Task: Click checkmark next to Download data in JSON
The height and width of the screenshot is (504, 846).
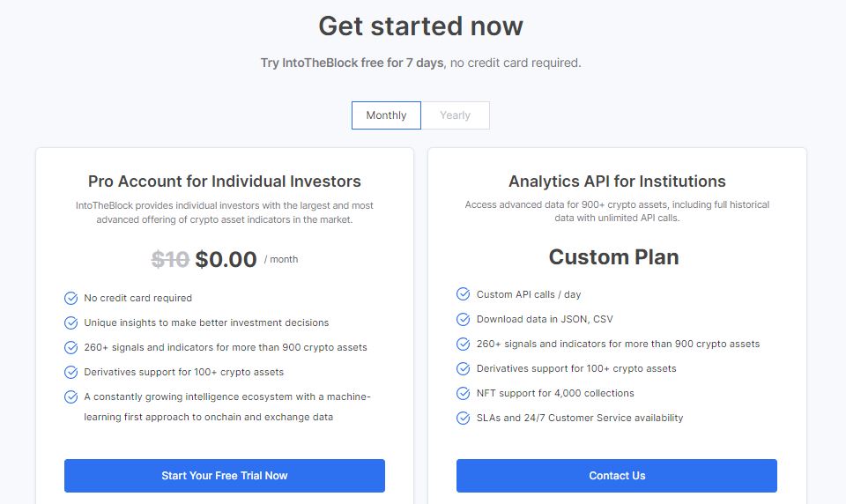Action: click(464, 320)
